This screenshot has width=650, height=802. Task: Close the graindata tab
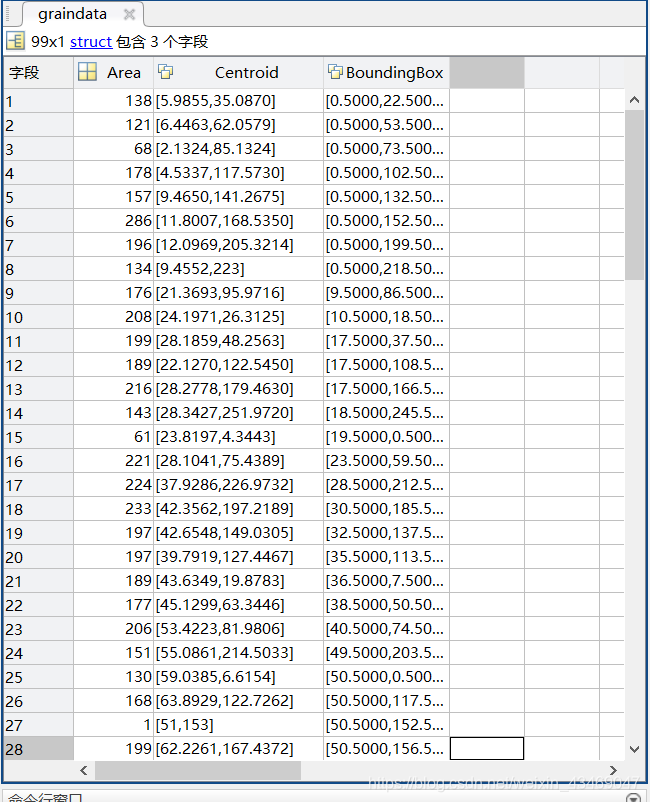click(129, 15)
